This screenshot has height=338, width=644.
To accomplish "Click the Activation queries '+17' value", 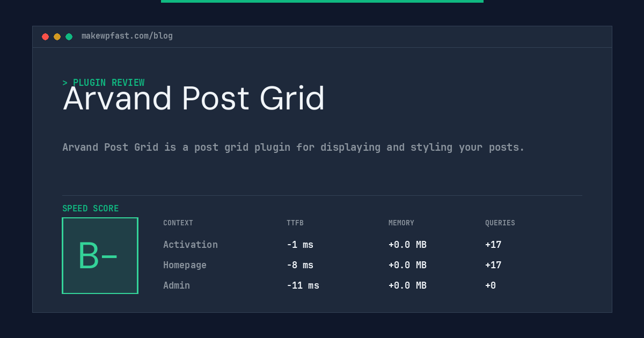I will (x=493, y=245).
